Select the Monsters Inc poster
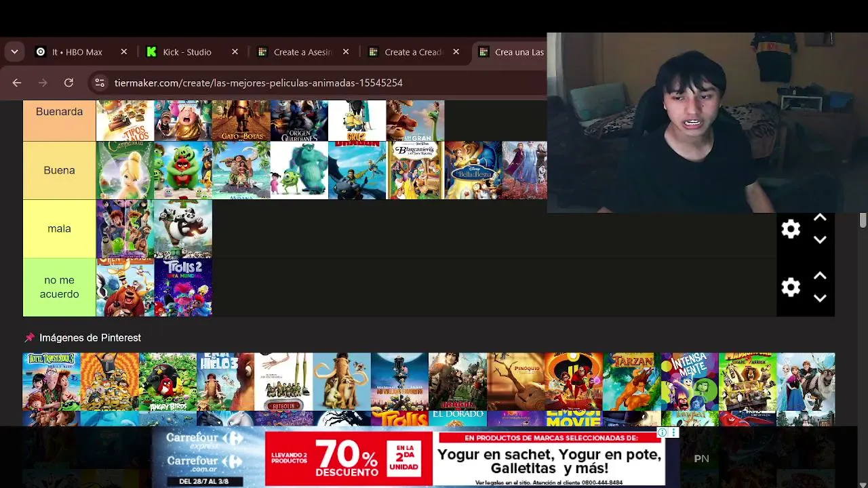The height and width of the screenshot is (488, 868). pyautogui.click(x=299, y=170)
